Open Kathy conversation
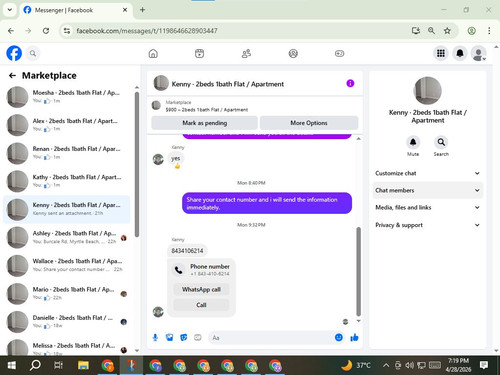This screenshot has width=500, height=375. click(x=67, y=181)
